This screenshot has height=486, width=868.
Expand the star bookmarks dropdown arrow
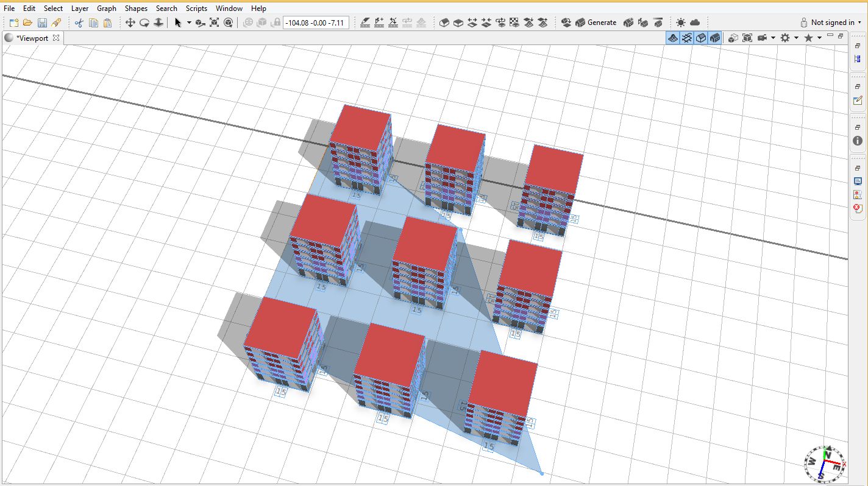coord(819,38)
